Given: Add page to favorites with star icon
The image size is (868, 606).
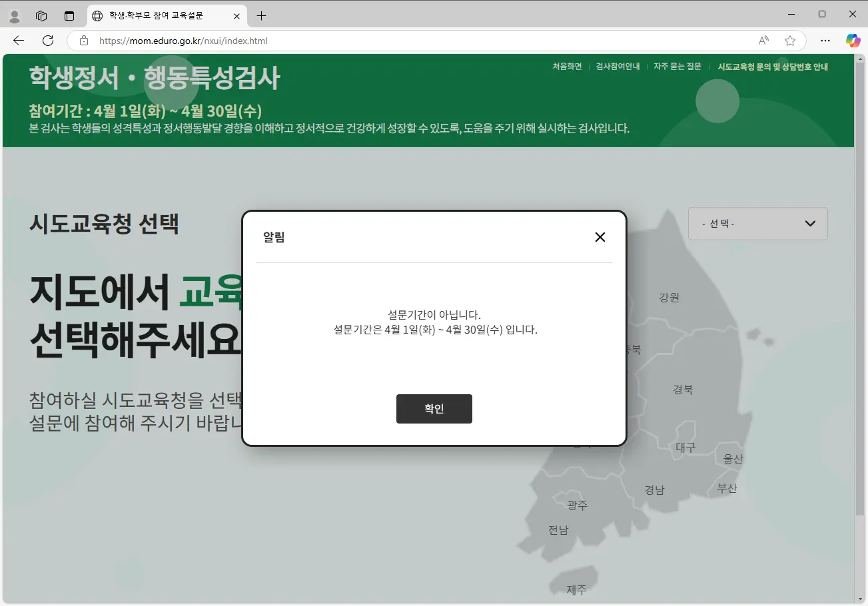Looking at the screenshot, I should click(790, 41).
